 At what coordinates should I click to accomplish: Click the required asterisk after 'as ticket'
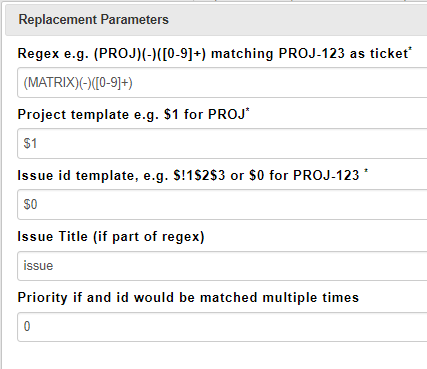pyautogui.click(x=410, y=50)
